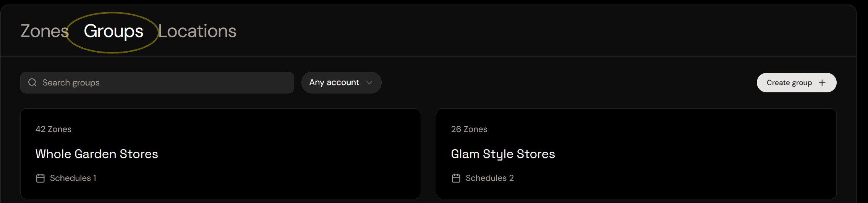Select the Groups tab

[113, 31]
